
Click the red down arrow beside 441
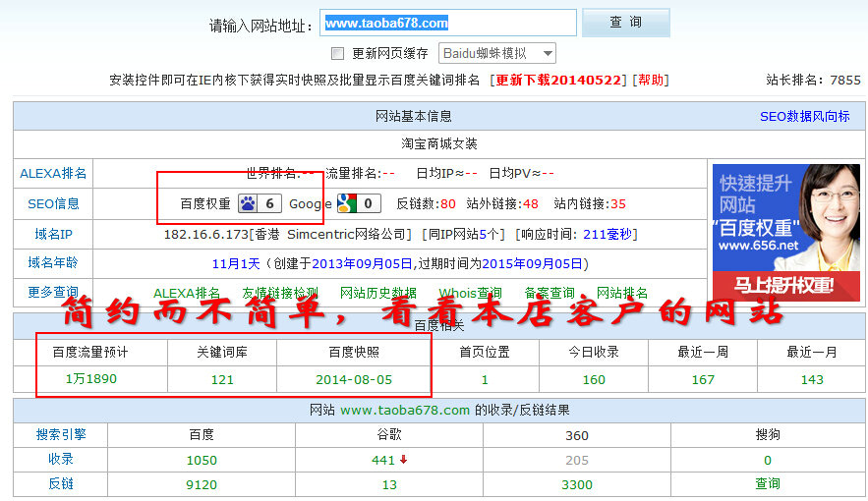404,460
